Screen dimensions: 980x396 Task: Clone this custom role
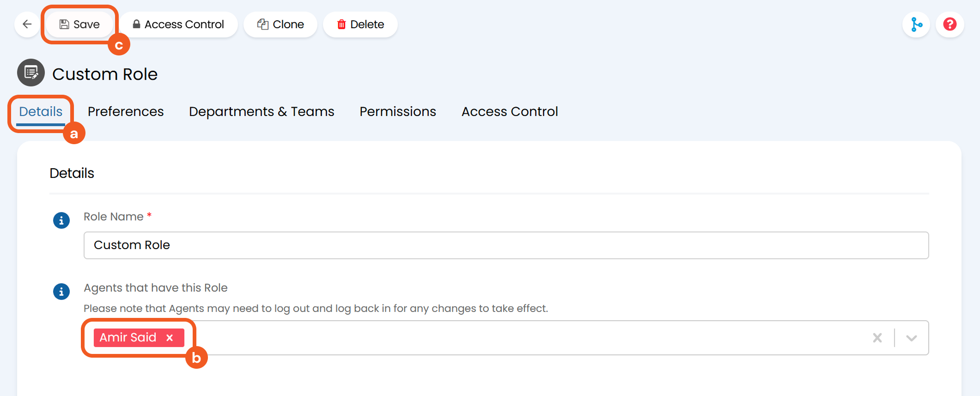coord(280,24)
